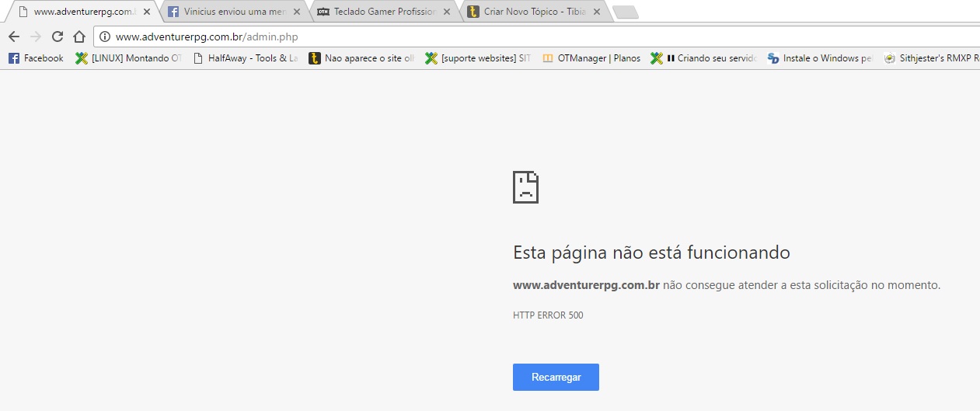Open the [LINUX] Montando OT bookmark

pyautogui.click(x=128, y=58)
